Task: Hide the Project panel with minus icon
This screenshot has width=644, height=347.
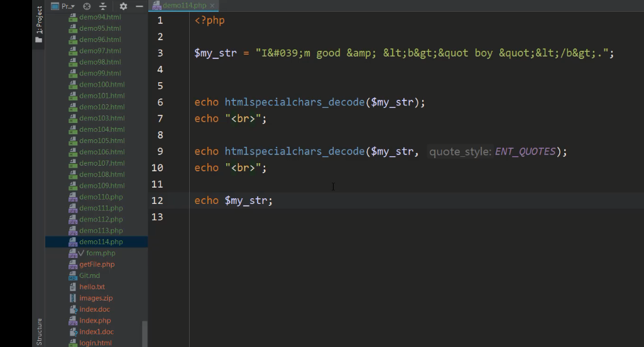Action: coord(139,6)
